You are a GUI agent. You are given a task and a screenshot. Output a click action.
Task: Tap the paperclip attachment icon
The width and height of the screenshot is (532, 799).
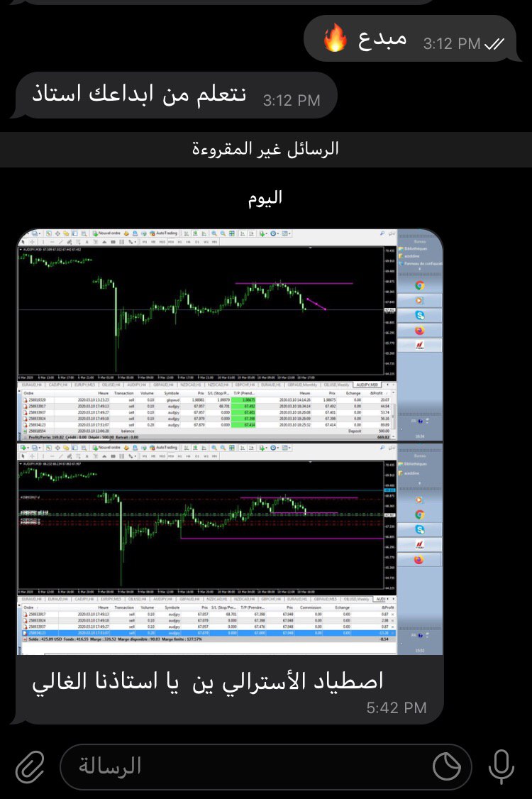(31, 766)
